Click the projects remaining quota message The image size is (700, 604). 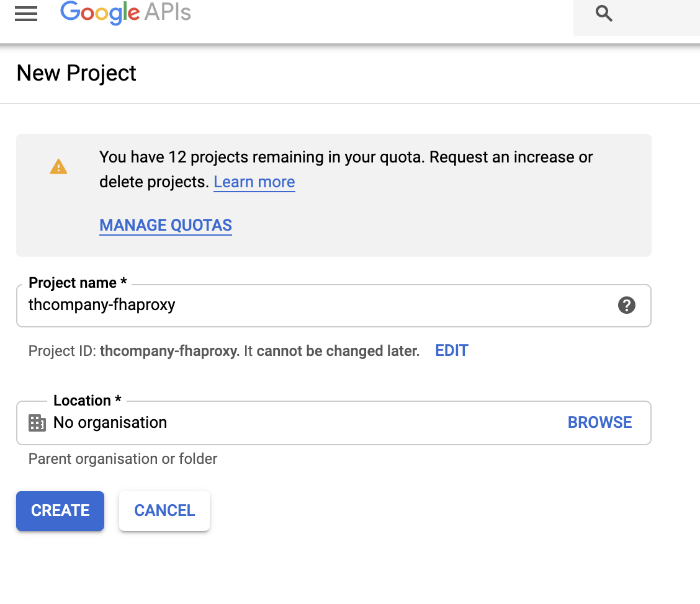pyautogui.click(x=346, y=158)
